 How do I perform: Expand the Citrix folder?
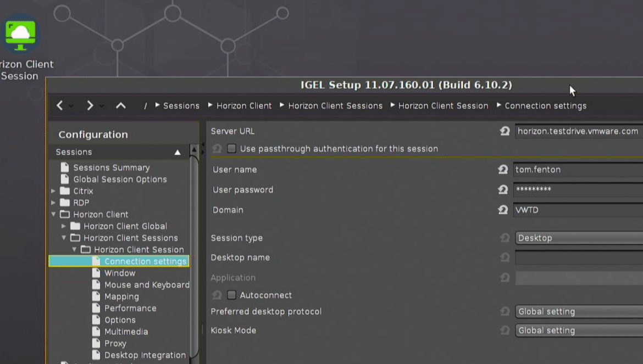coord(53,191)
